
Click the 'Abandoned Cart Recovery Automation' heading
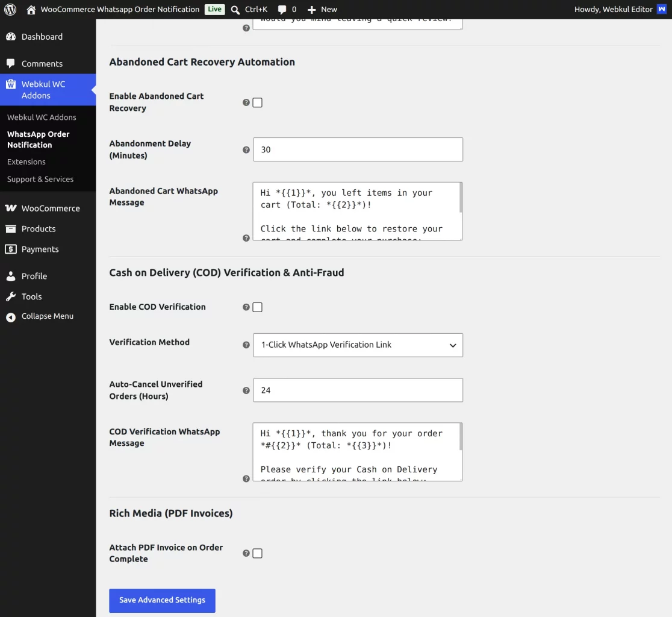pos(202,61)
